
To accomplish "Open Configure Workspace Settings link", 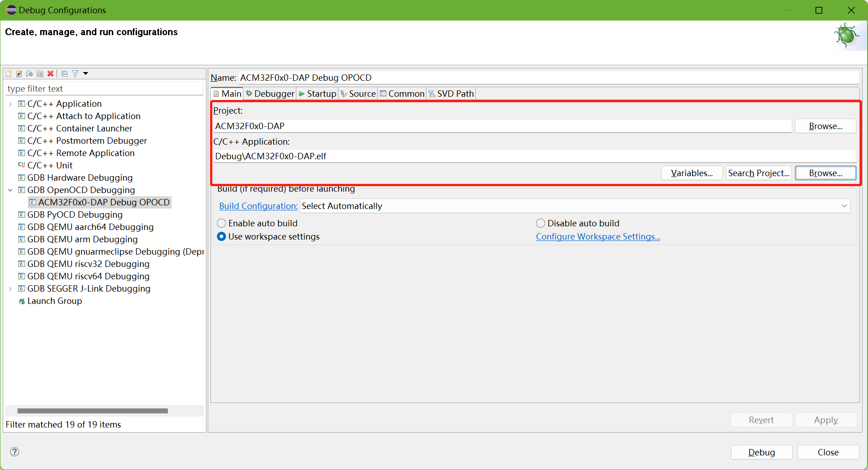I will (598, 236).
